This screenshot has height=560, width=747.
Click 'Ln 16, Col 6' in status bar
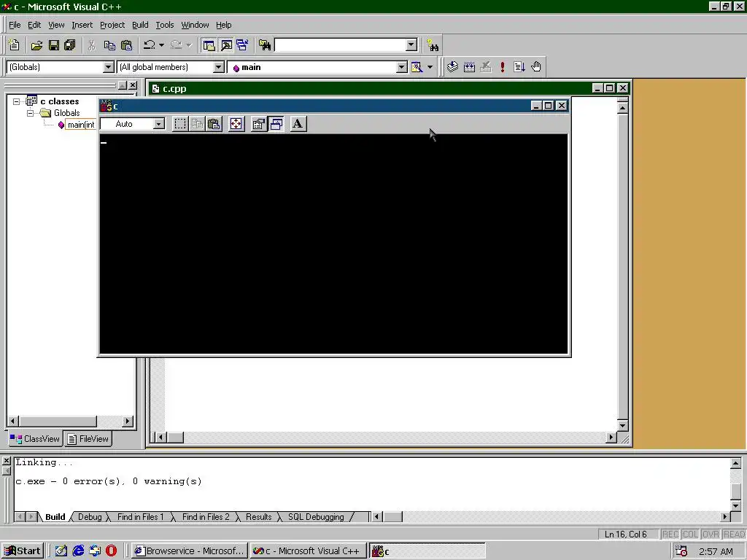click(x=625, y=534)
